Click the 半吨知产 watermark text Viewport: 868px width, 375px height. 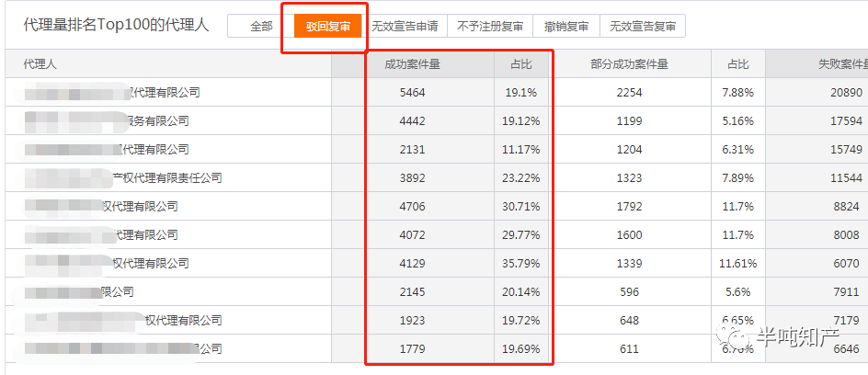pos(793,338)
